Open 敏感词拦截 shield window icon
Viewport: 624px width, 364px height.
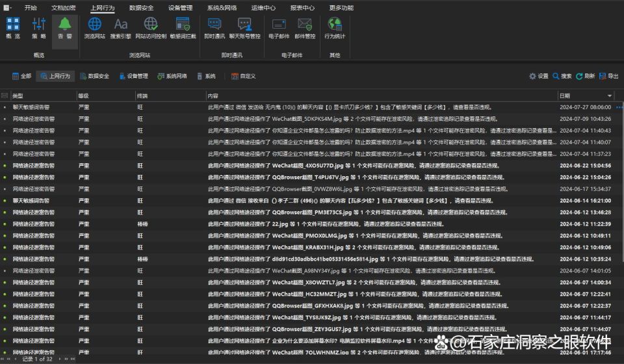(183, 28)
